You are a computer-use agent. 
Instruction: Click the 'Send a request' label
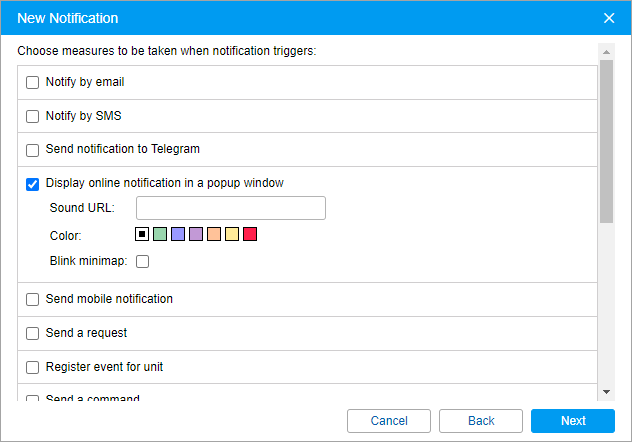(x=86, y=333)
